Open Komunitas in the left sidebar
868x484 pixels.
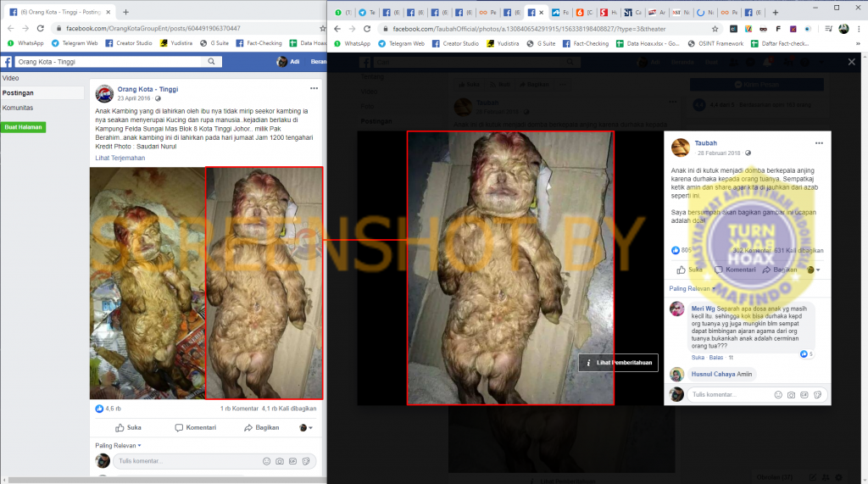pyautogui.click(x=18, y=108)
